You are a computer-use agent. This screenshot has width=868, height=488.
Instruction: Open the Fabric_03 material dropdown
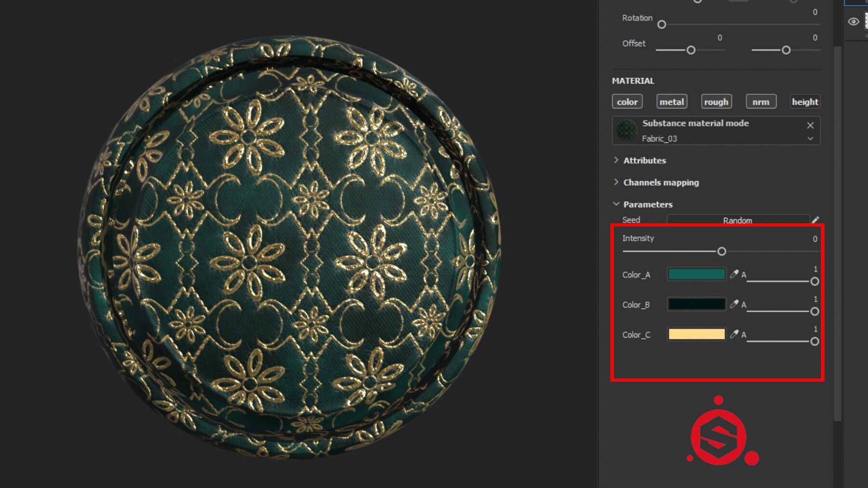click(810, 139)
